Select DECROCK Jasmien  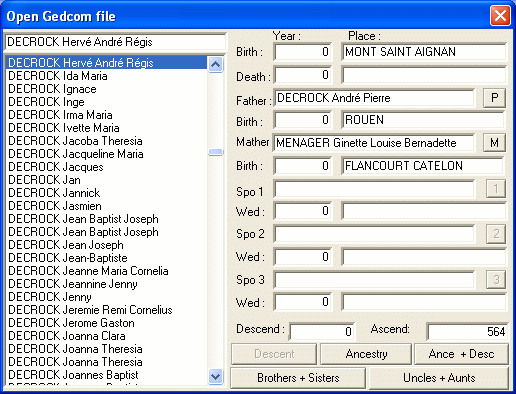107,206
